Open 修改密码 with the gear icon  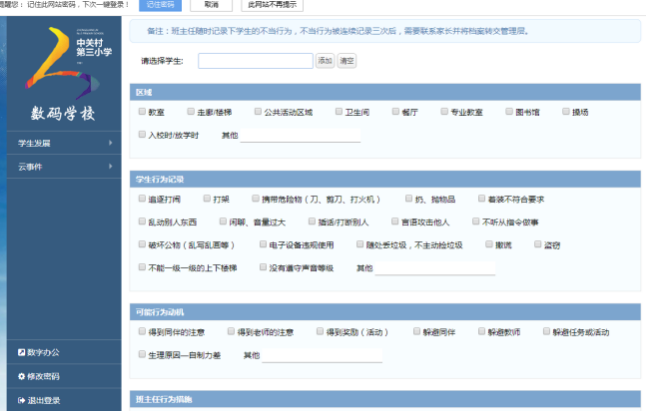[x=39, y=376]
